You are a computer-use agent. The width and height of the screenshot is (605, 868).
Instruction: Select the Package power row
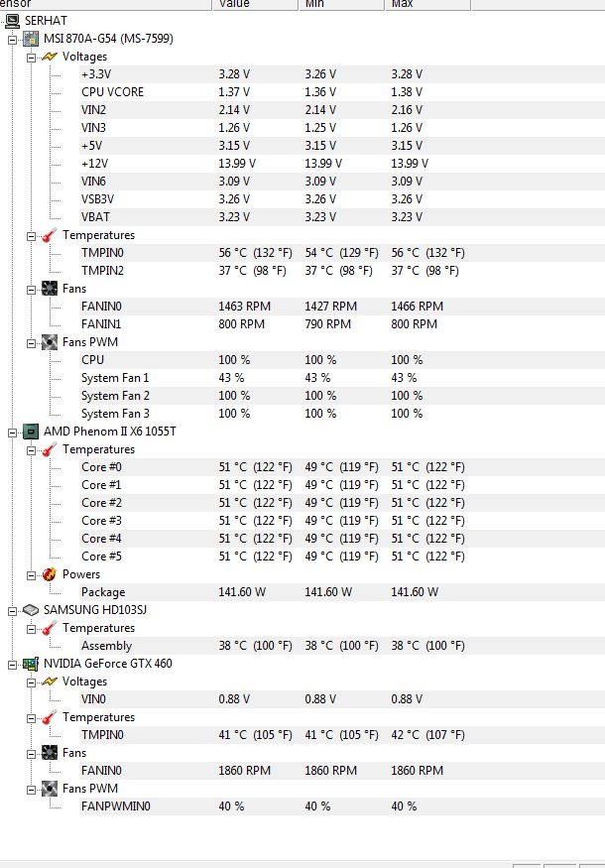[x=103, y=592]
